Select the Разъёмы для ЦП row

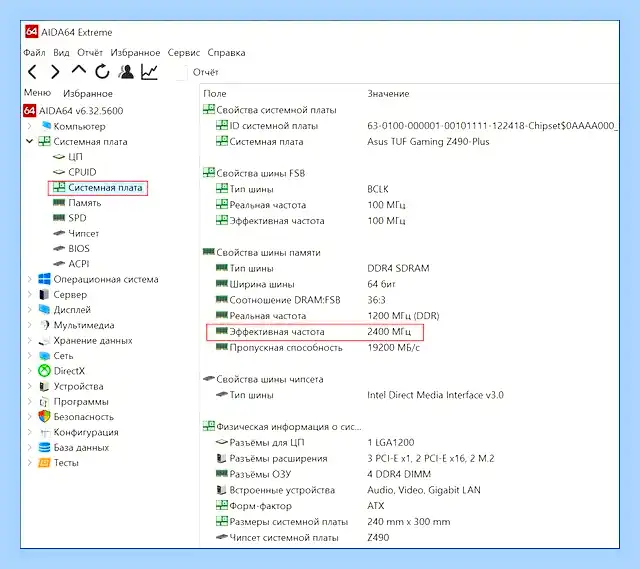click(x=315, y=442)
